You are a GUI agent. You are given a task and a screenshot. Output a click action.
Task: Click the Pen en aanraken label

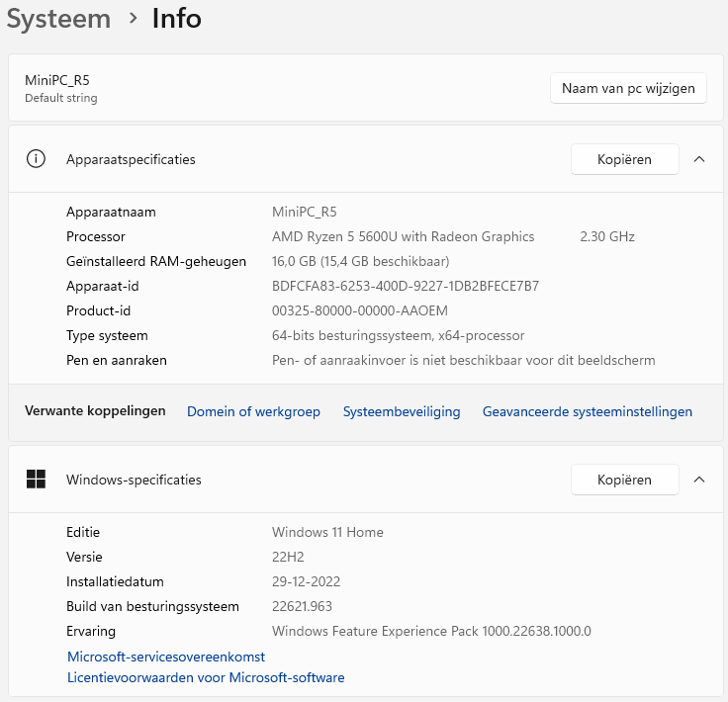(117, 360)
